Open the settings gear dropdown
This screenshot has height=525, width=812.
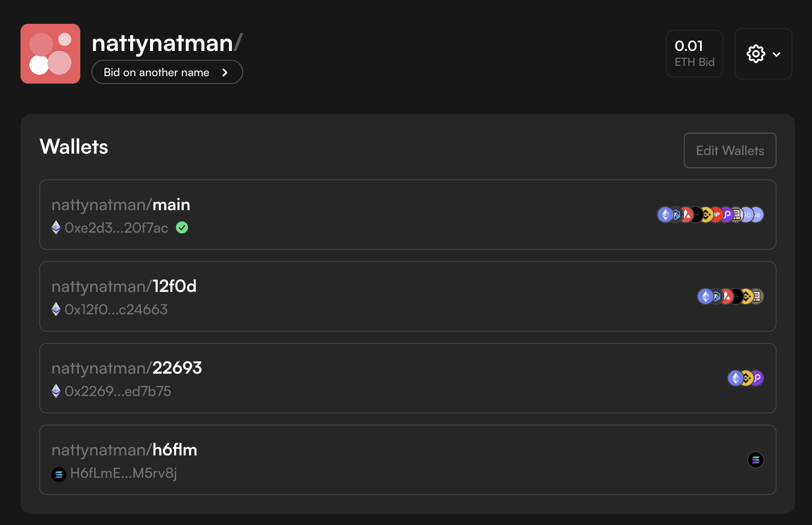756,54
